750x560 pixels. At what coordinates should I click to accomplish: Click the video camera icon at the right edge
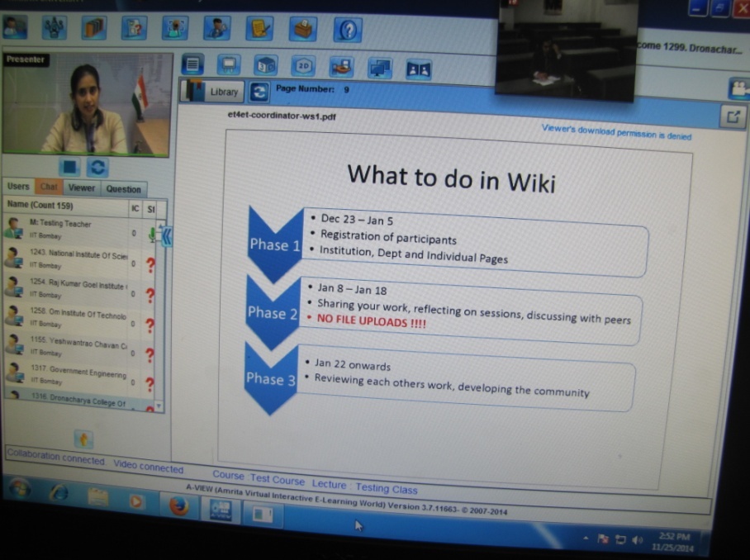point(738,89)
